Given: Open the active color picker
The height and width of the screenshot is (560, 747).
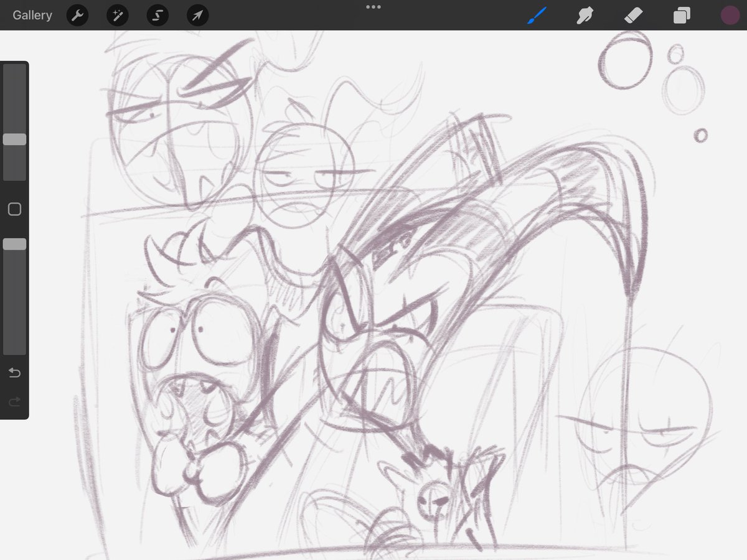Looking at the screenshot, I should [x=730, y=16].
